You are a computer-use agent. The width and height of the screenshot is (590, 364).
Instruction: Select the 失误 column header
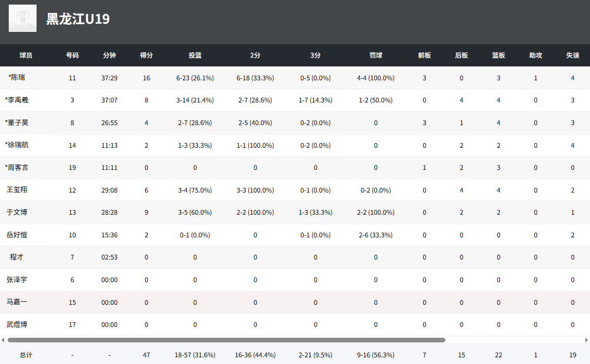(572, 55)
